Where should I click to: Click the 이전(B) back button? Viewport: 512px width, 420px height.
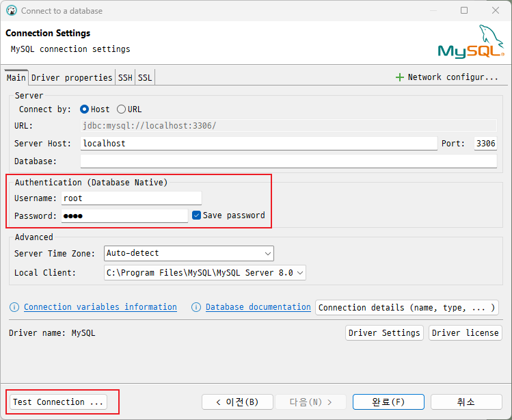tap(237, 402)
